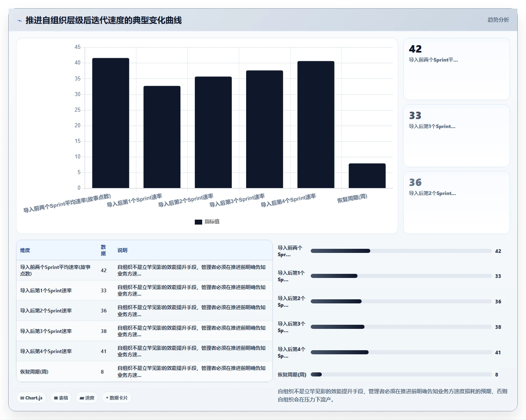Click the progress bar valued 36
Viewport: 526px width, 420px height.
[401, 301]
